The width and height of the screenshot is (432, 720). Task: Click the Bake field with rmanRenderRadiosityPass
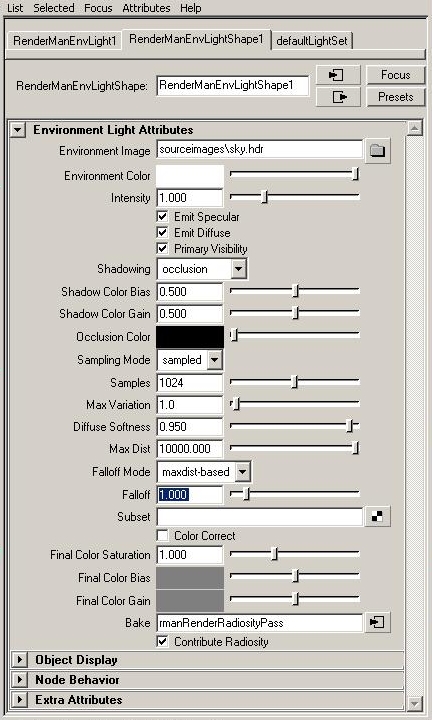click(260, 623)
